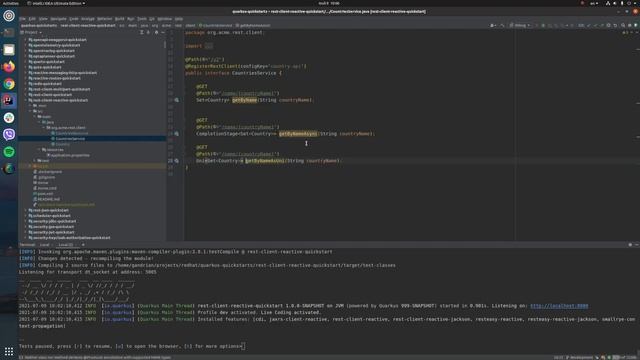Collapse all in Project tree
The height and width of the screenshot is (360, 640).
[x=148, y=32]
